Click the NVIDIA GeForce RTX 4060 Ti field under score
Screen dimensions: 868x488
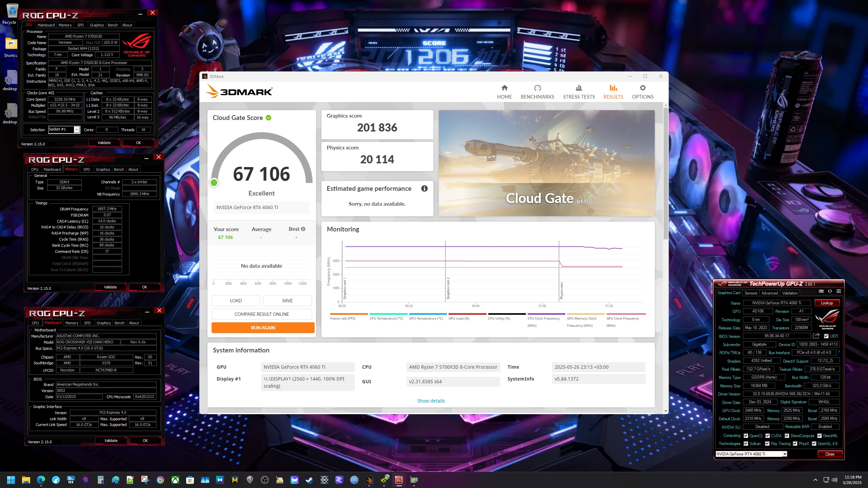click(x=261, y=207)
